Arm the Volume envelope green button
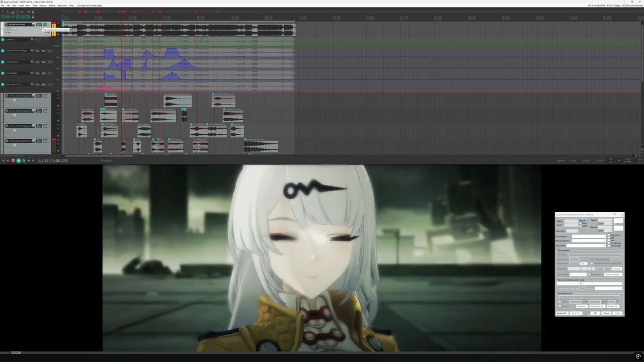The width and height of the screenshot is (644, 362). 3,39
